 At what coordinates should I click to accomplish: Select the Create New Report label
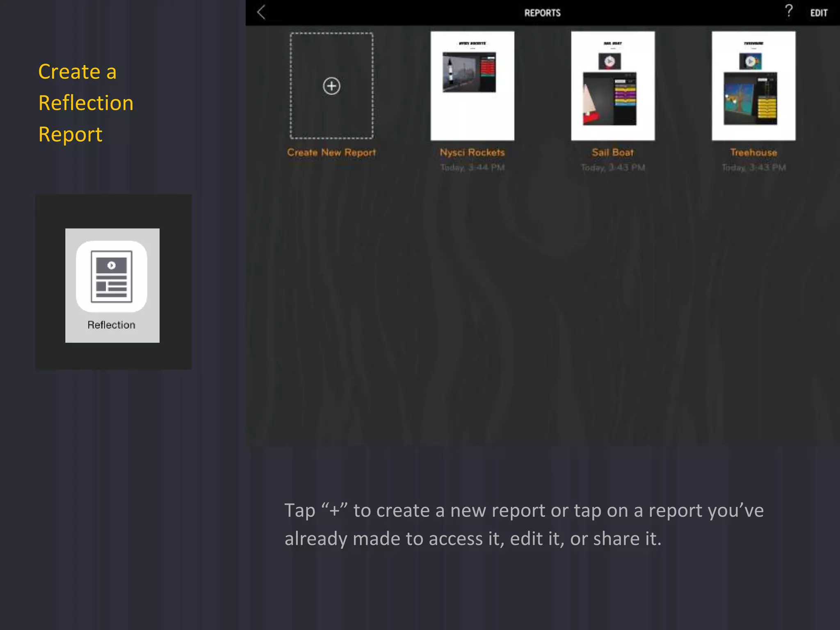(x=331, y=153)
